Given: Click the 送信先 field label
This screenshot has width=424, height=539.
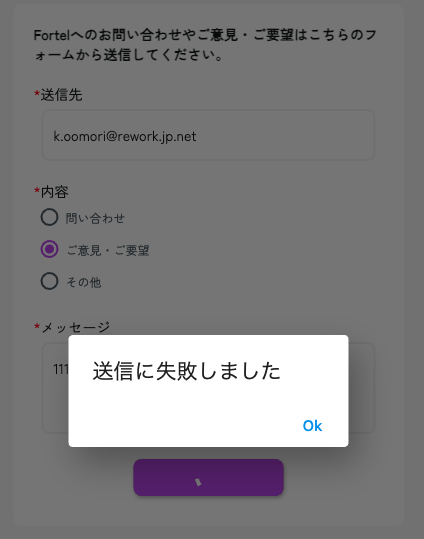Looking at the screenshot, I should click(62, 95).
